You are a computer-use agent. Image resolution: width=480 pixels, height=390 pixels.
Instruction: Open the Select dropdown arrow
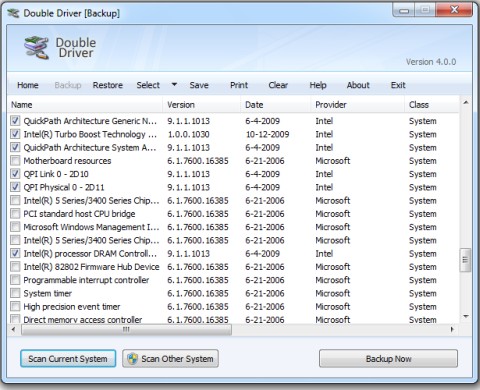(x=174, y=85)
